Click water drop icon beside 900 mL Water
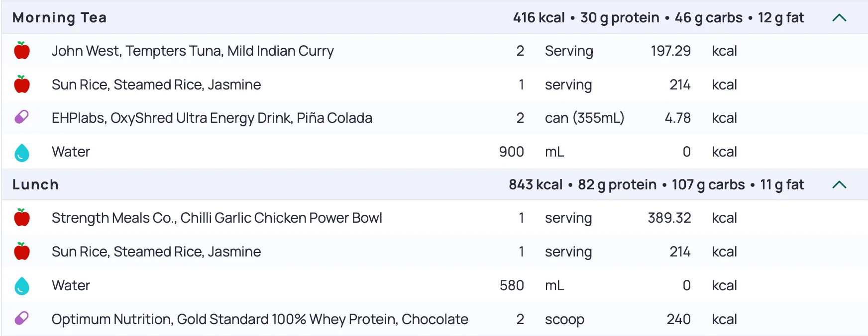Screen dimensions: 868x336 coord(22,152)
